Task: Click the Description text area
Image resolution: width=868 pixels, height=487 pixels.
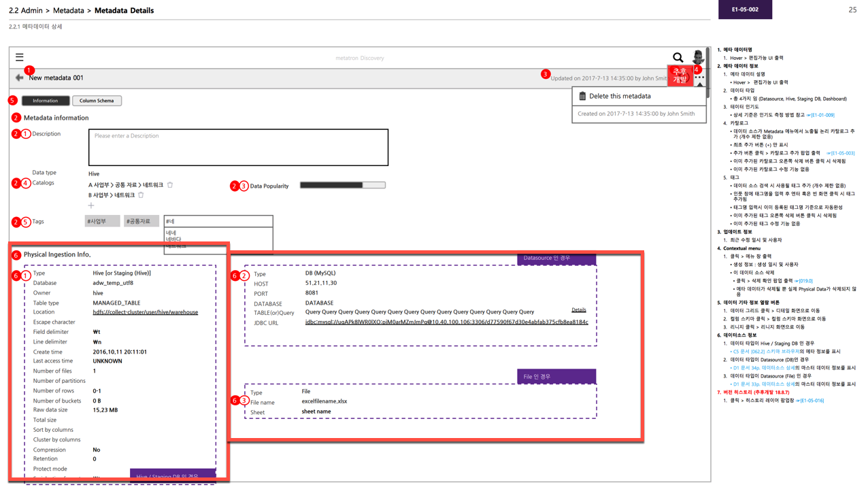Action: coord(238,147)
